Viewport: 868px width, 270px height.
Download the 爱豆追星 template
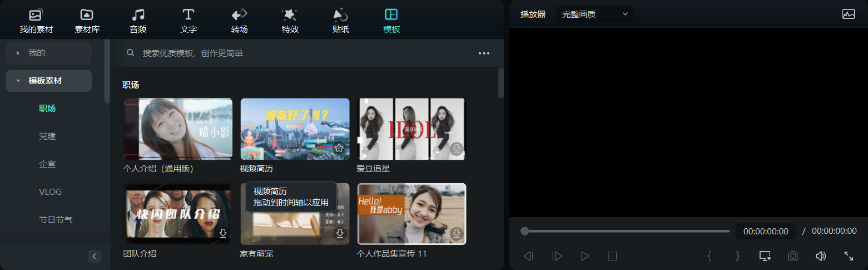pyautogui.click(x=457, y=149)
